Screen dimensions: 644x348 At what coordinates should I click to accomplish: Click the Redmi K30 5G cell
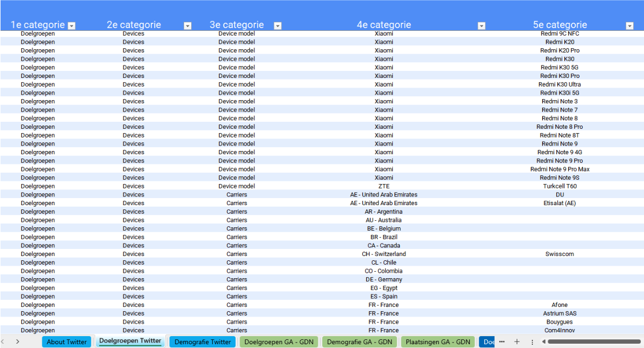click(560, 67)
